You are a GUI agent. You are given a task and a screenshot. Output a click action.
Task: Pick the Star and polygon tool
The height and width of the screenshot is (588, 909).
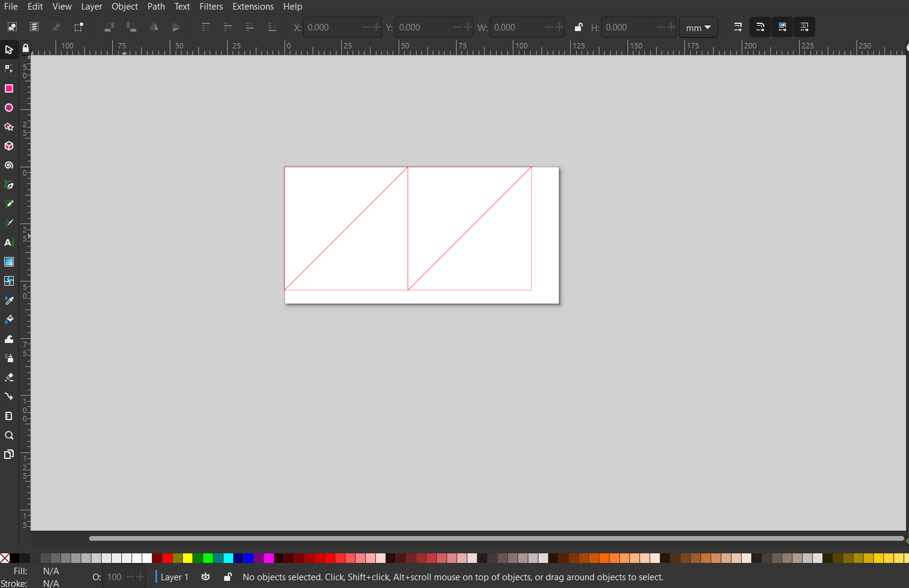(9, 127)
